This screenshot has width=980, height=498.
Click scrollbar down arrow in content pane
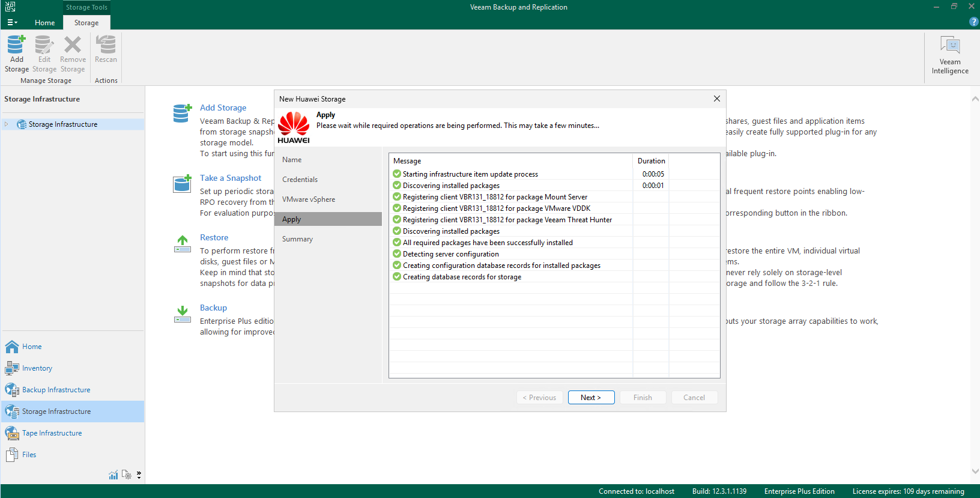(975, 472)
